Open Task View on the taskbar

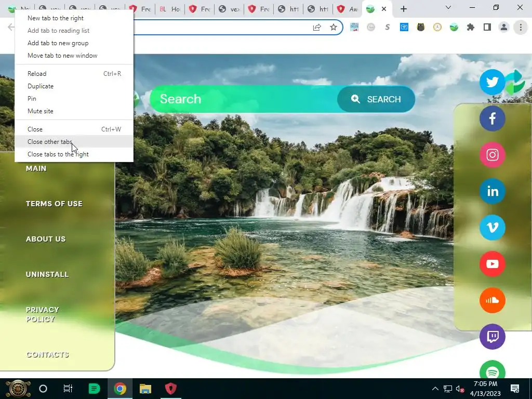(x=68, y=389)
